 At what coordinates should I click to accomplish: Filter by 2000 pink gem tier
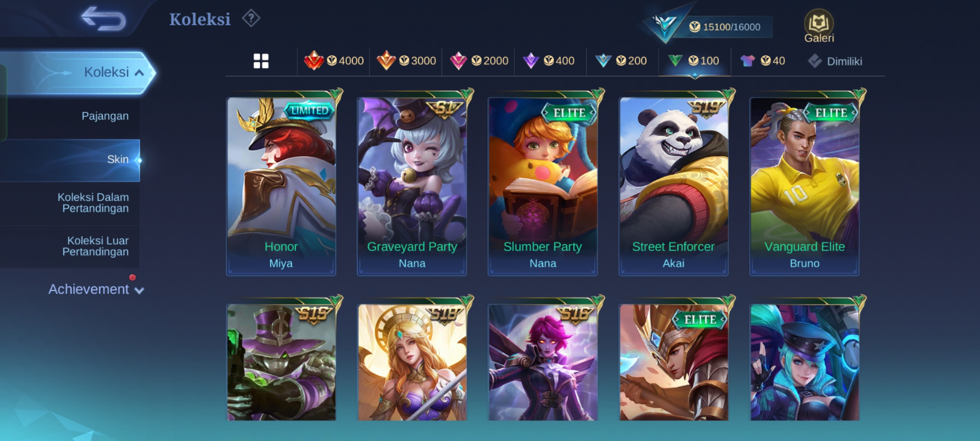click(x=479, y=61)
